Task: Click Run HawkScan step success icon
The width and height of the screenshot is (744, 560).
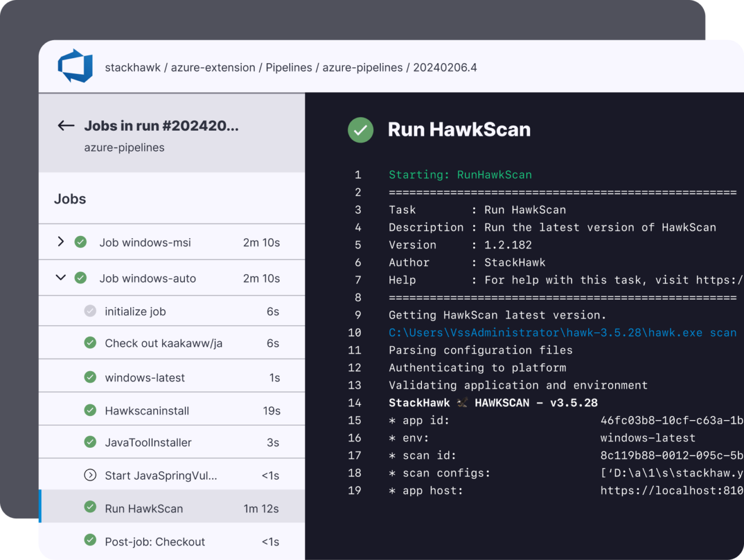Action: (90, 507)
